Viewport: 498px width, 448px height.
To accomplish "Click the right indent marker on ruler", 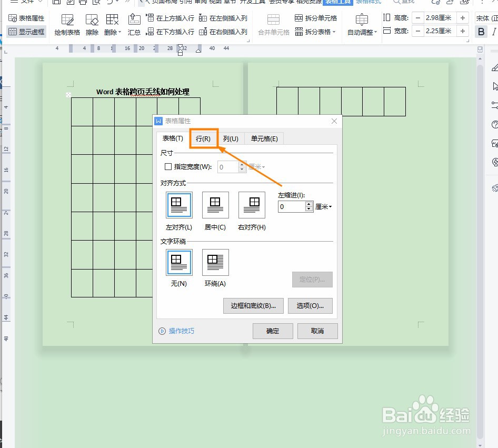I will [x=198, y=51].
